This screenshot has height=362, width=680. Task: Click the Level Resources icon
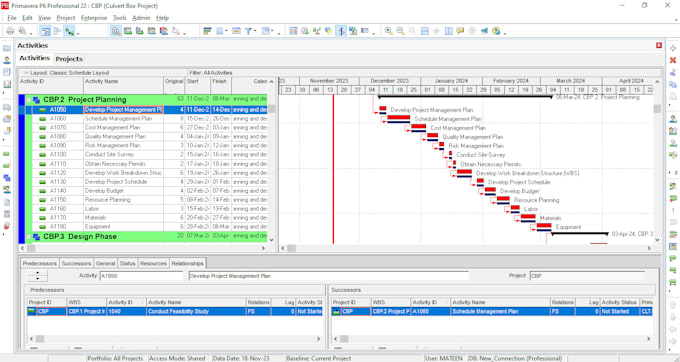coord(317,31)
